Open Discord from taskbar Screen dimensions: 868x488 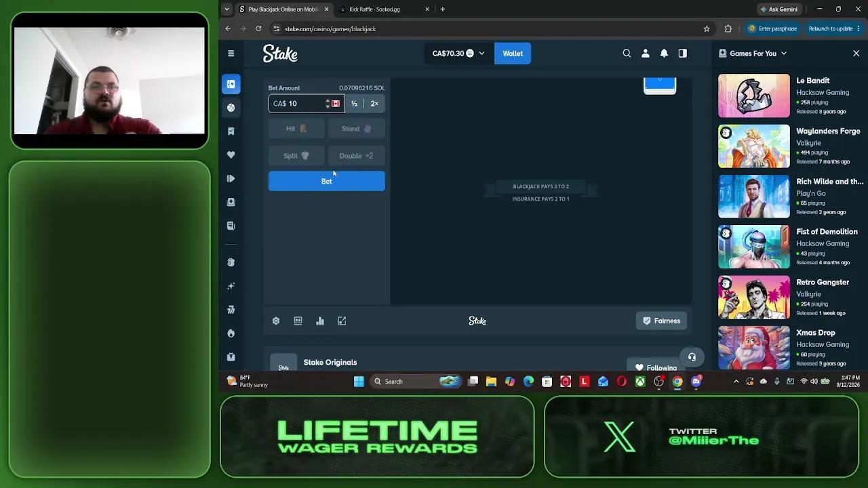click(x=696, y=382)
